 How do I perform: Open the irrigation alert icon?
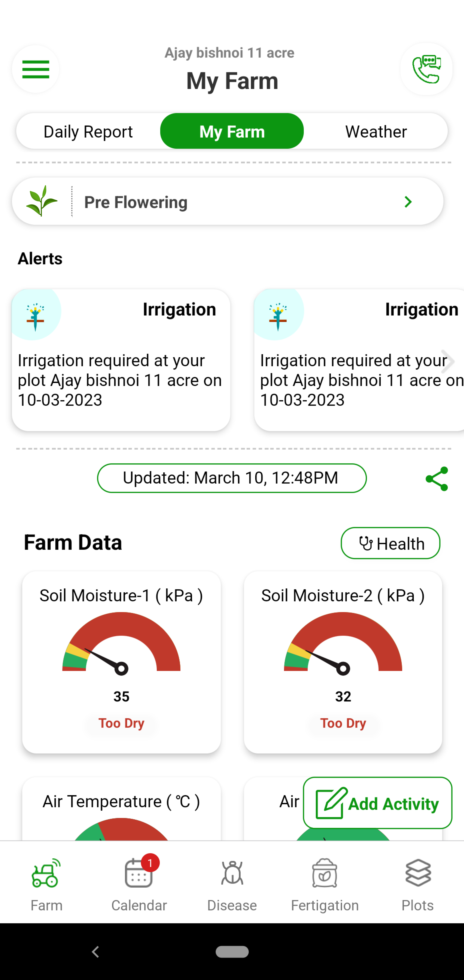(36, 314)
